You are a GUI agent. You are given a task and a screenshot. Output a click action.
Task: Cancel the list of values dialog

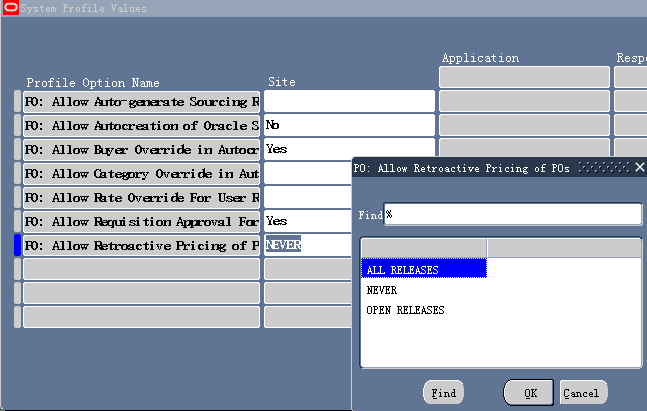pos(583,392)
